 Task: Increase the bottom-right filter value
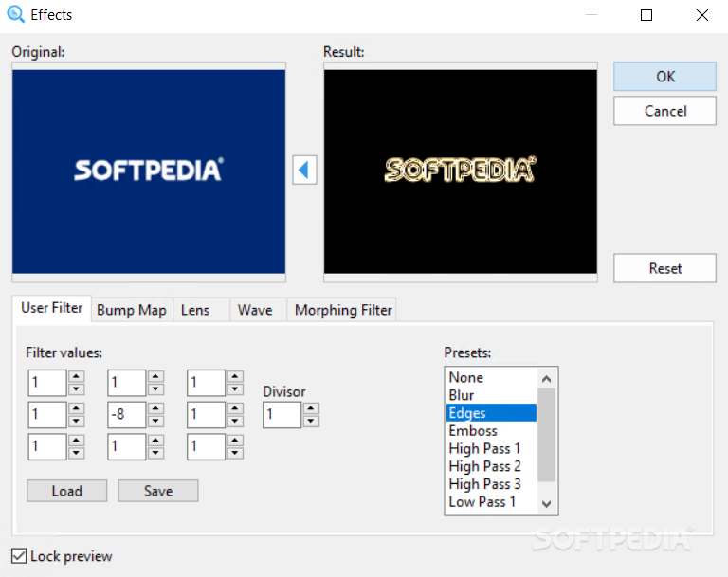[x=235, y=440]
